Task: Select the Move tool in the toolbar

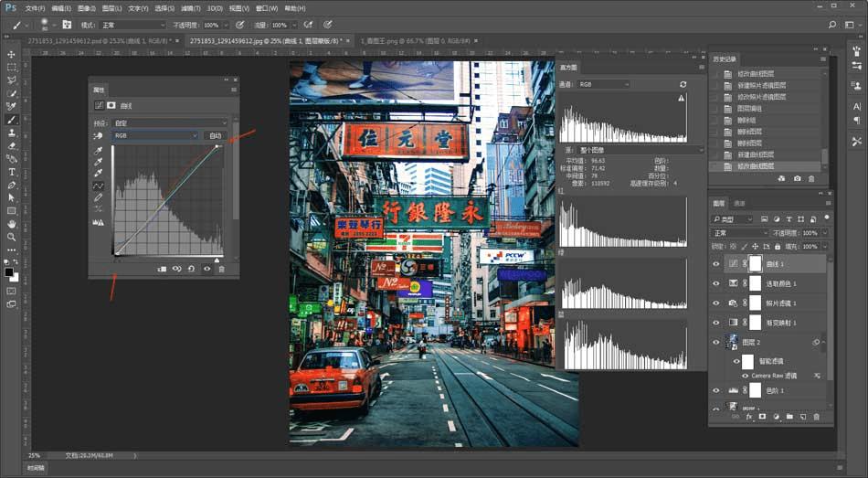Action: tap(11, 55)
